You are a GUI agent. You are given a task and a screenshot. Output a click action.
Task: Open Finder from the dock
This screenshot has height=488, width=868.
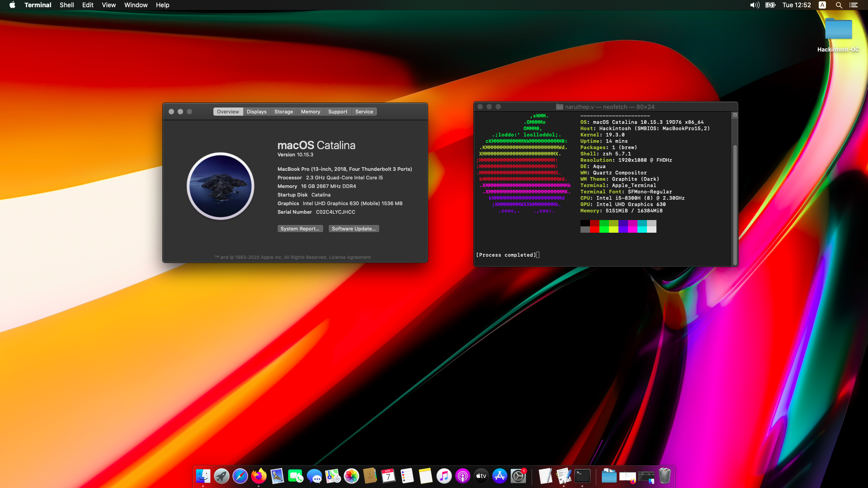pyautogui.click(x=203, y=476)
